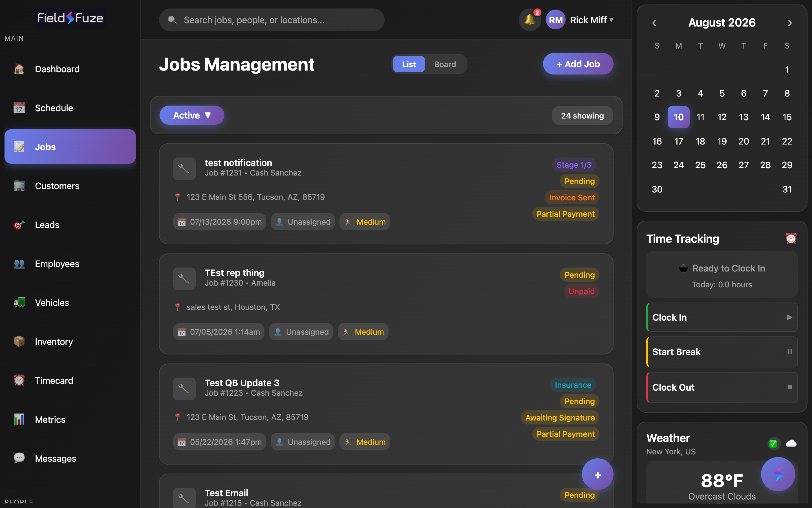Screen dimensions: 812x508
Task: Click the Clock In button
Action: 722,317
